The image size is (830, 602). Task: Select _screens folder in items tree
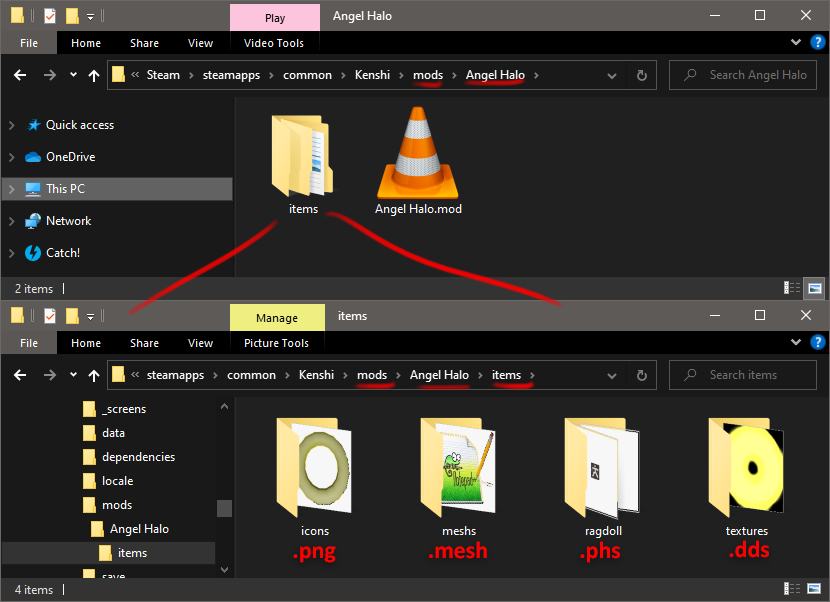point(115,409)
